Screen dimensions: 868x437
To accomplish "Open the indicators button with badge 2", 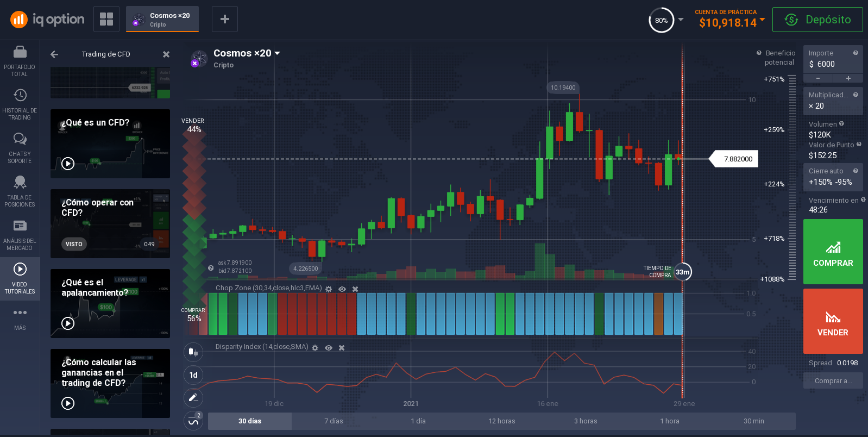I will 193,420.
